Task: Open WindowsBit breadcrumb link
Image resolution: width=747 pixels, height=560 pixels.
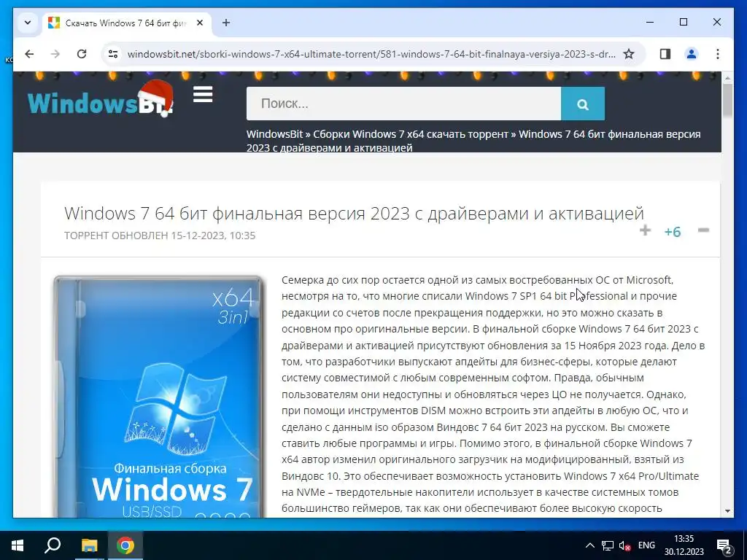Action: click(x=274, y=134)
